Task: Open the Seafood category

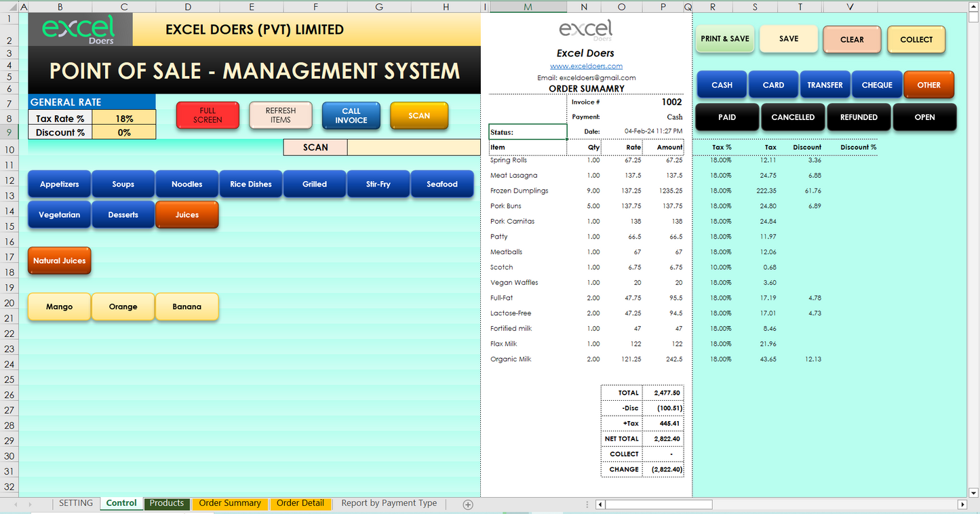Action: 442,184
